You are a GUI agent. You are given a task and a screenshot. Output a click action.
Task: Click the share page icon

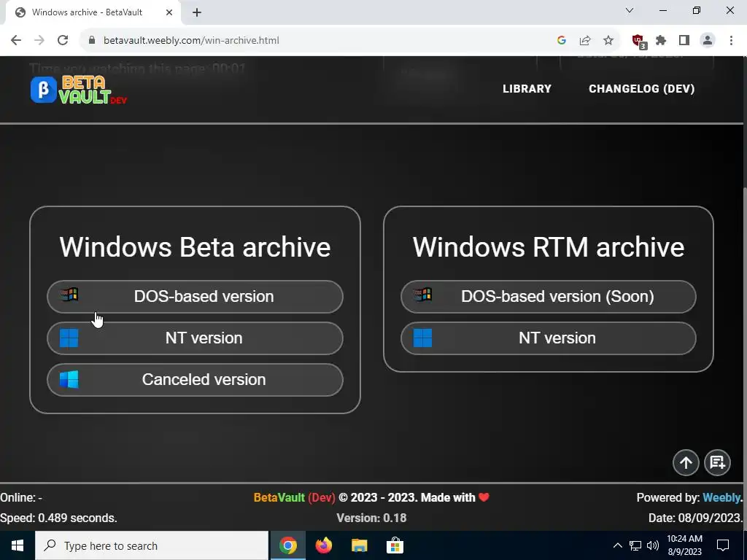tap(585, 41)
